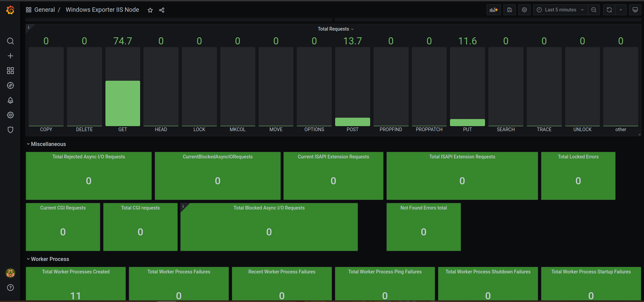Click the LOCK bar label
This screenshot has width=644, height=302.
coord(199,129)
